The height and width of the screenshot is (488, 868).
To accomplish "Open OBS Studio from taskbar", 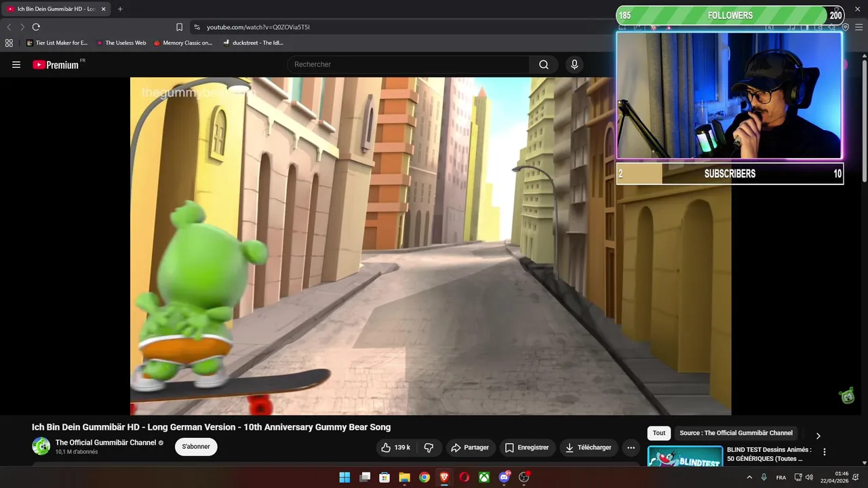I will click(524, 477).
